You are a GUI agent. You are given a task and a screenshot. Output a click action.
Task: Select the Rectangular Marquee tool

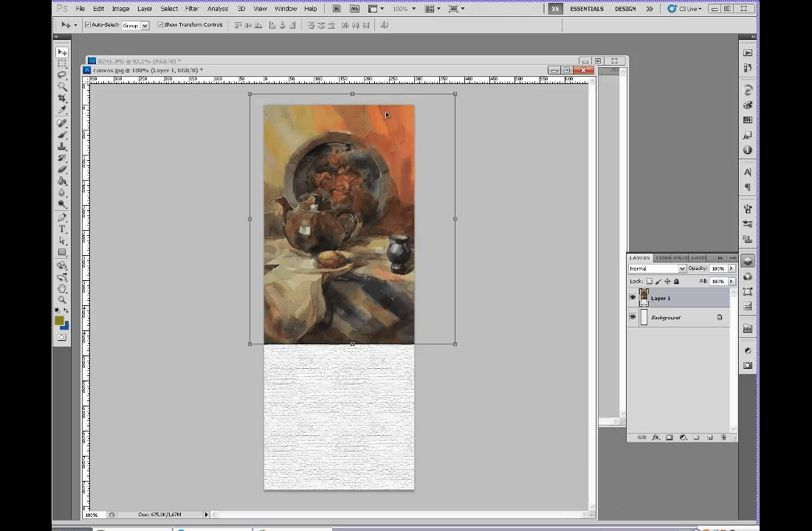tap(61, 63)
